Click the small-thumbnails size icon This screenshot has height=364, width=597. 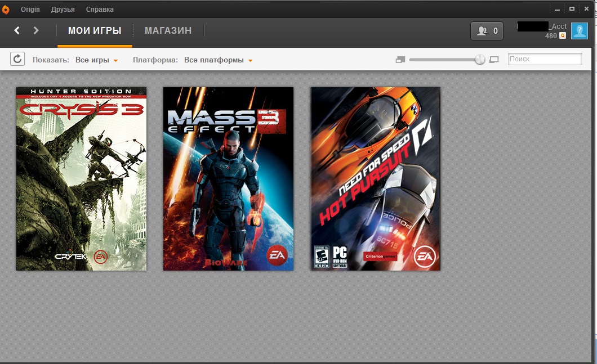click(x=400, y=60)
